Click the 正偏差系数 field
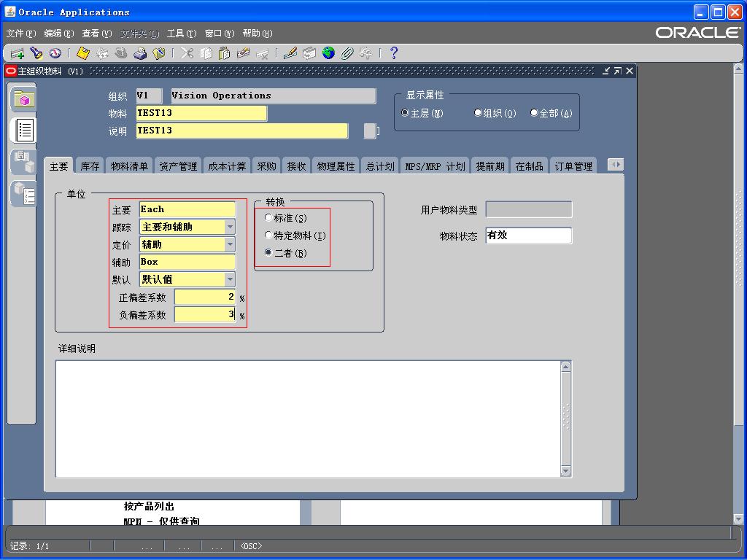This screenshot has height=560, width=747. 205,297
